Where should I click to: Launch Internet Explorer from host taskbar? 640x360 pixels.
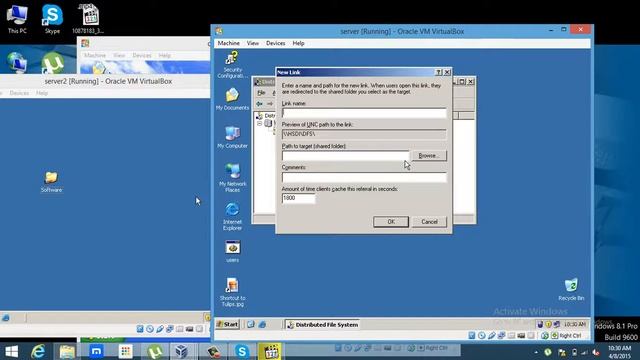coord(38,351)
